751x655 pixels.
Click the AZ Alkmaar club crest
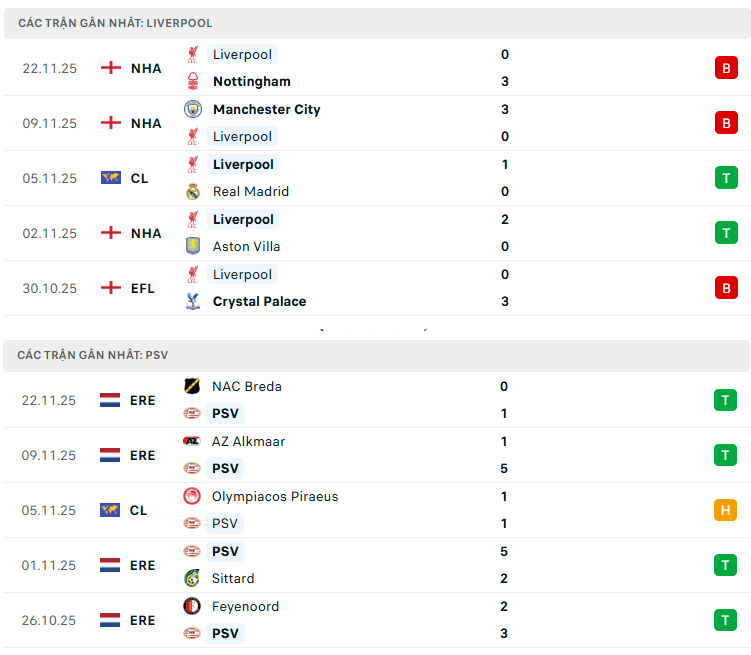tap(192, 441)
